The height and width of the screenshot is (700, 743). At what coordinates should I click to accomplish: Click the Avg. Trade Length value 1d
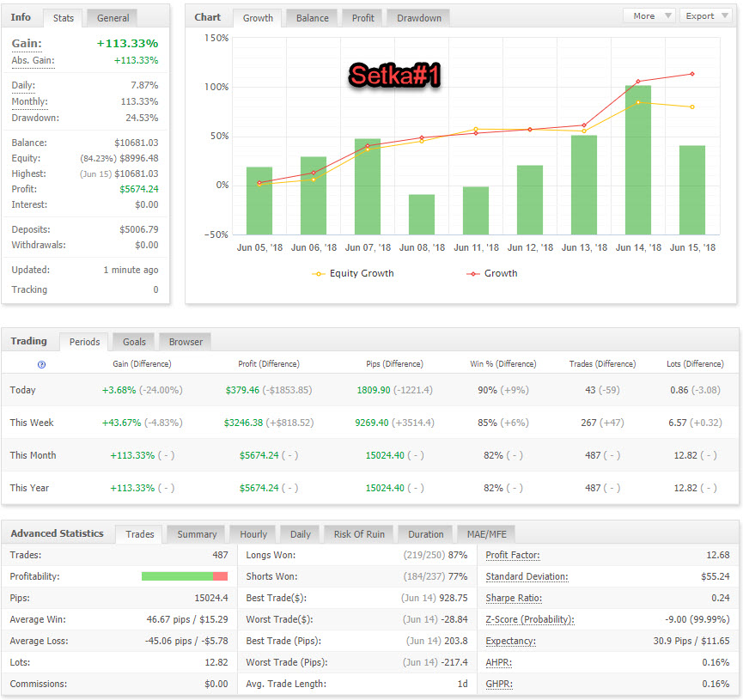click(x=462, y=684)
